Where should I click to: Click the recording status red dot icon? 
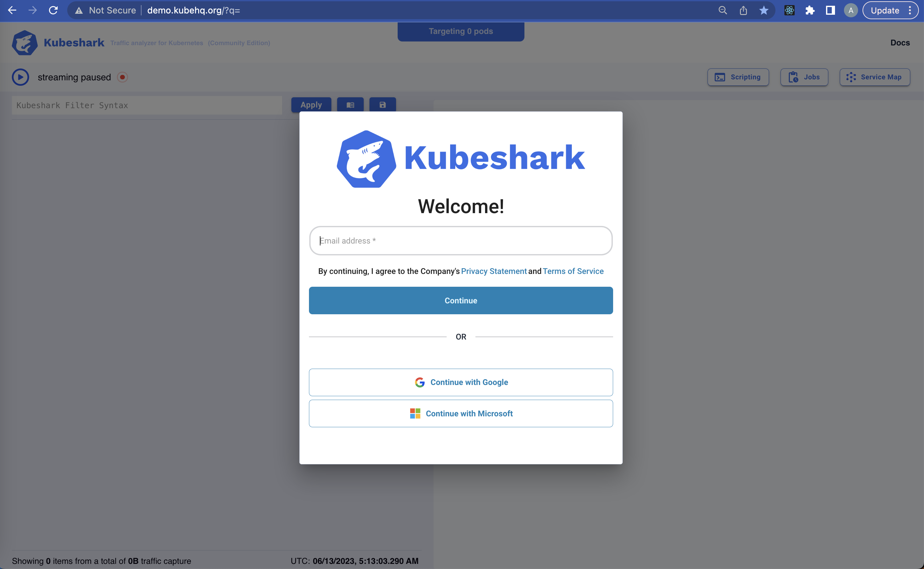coord(123,77)
